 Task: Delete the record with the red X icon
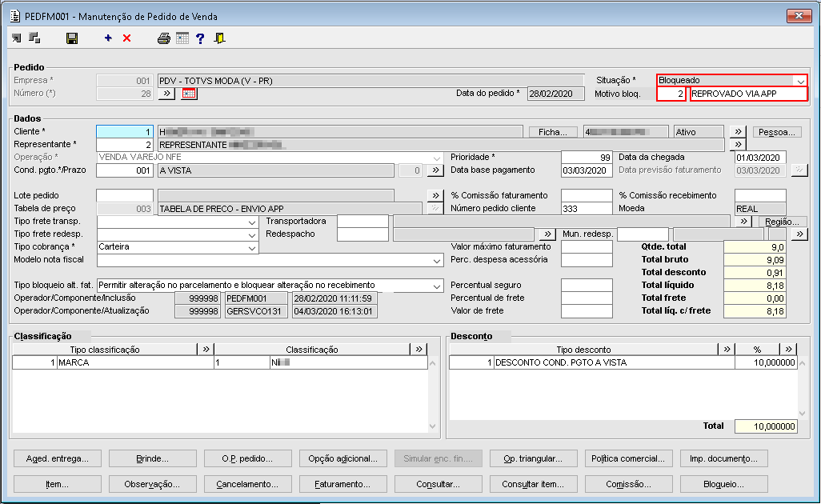(x=126, y=38)
